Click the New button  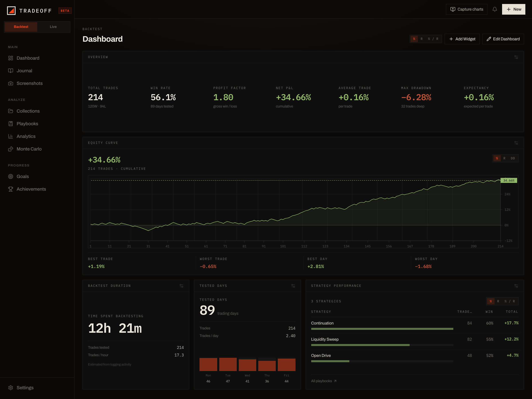coord(513,9)
